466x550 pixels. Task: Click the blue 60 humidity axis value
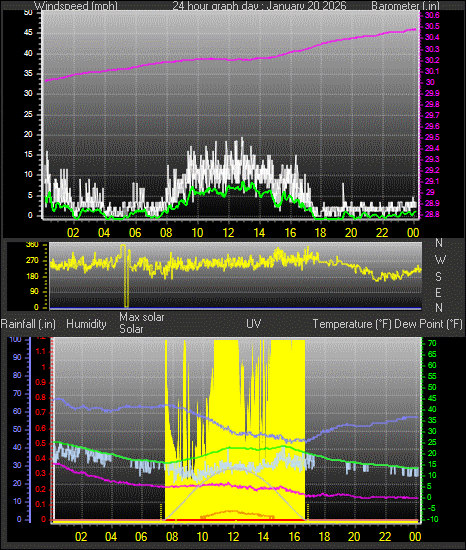tap(17, 411)
